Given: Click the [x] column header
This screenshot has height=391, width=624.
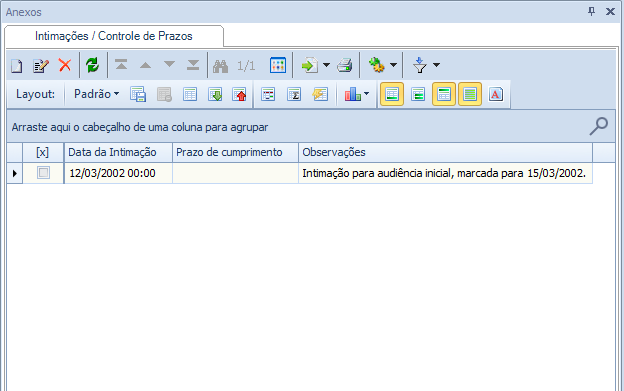Looking at the screenshot, I should pyautogui.click(x=43, y=152).
